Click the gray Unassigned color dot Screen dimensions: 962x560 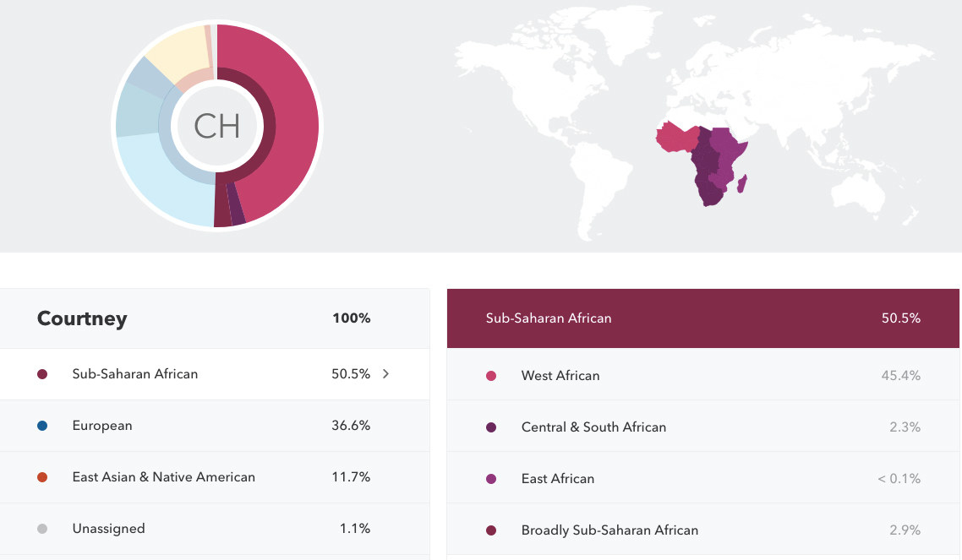[42, 529]
